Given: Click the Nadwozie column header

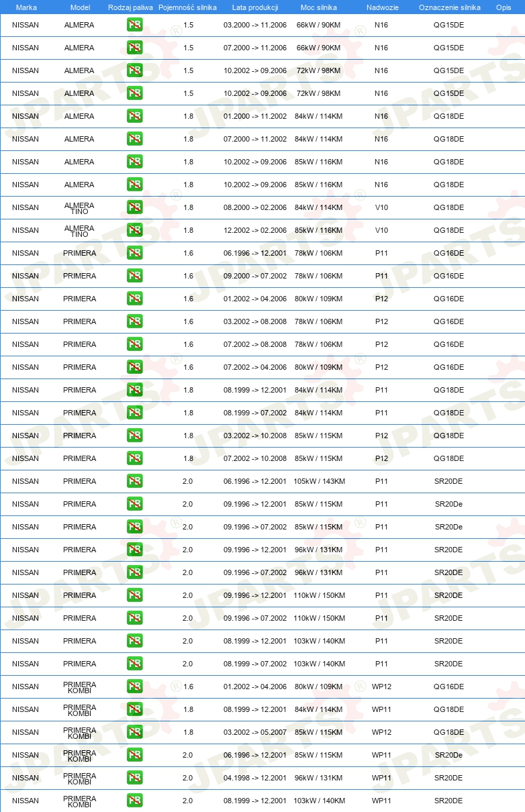Looking at the screenshot, I should 382,7.
